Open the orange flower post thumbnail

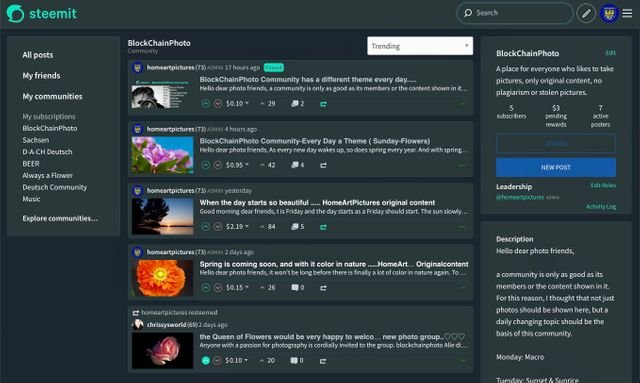[x=162, y=278]
